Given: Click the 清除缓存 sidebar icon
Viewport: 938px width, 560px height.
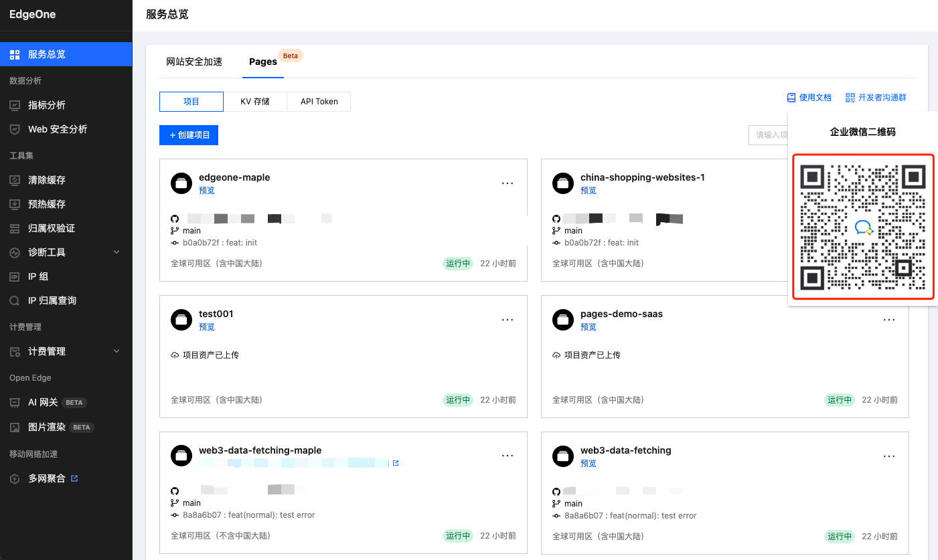Looking at the screenshot, I should [x=15, y=181].
